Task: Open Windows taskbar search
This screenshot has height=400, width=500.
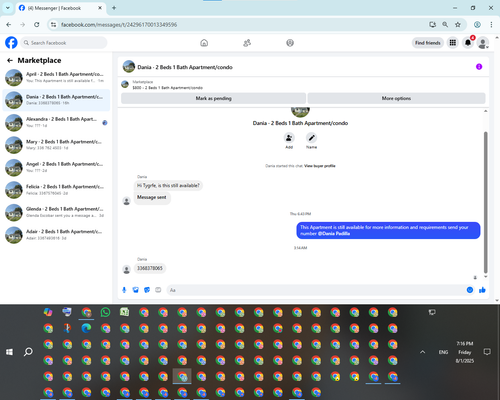Action: [x=28, y=352]
